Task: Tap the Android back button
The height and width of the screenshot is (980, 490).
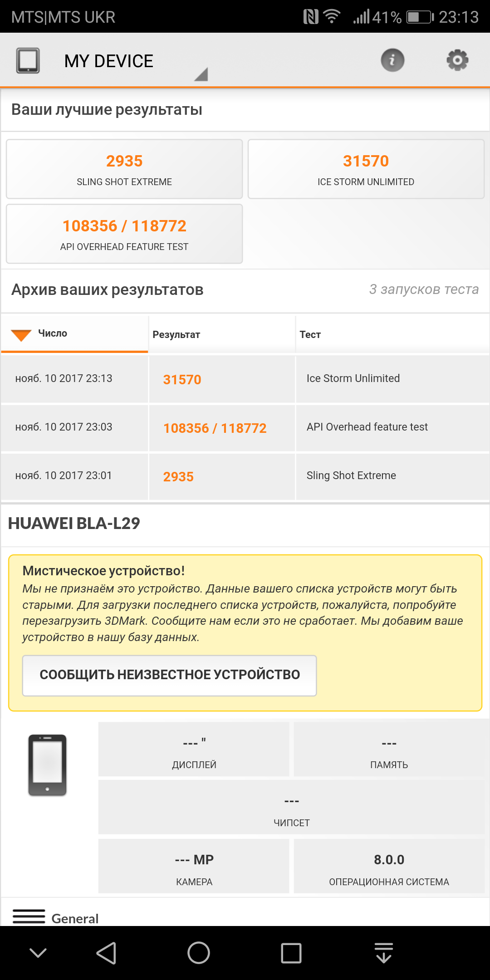Action: coord(107,953)
